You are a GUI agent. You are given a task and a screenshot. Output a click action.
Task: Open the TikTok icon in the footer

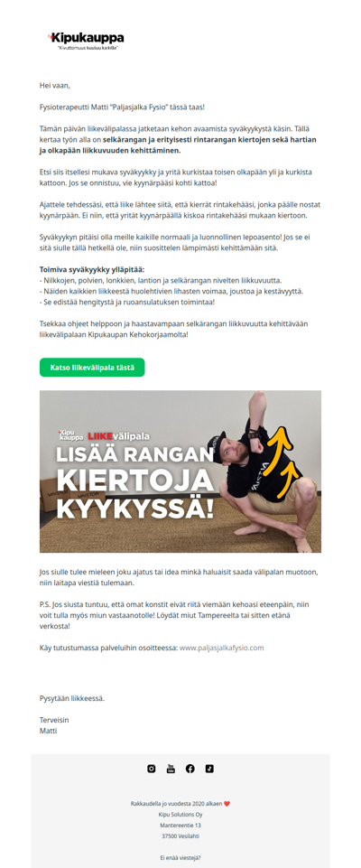point(209,769)
